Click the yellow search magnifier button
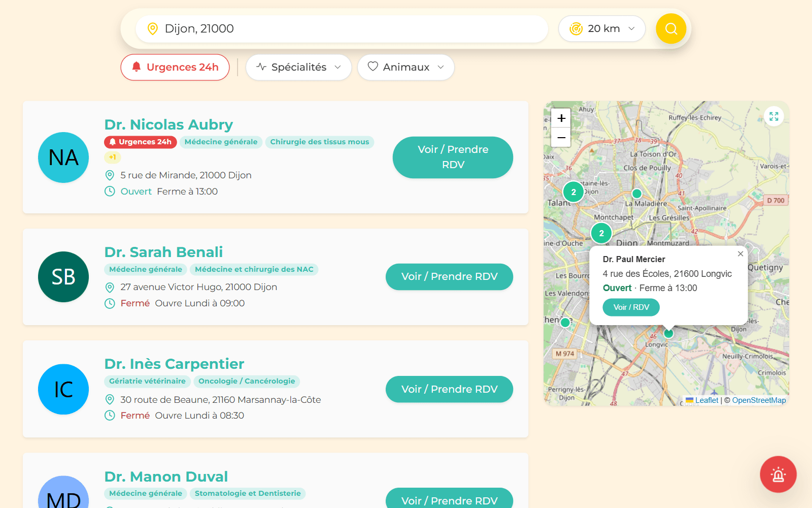Image resolution: width=812 pixels, height=508 pixels. [671, 28]
